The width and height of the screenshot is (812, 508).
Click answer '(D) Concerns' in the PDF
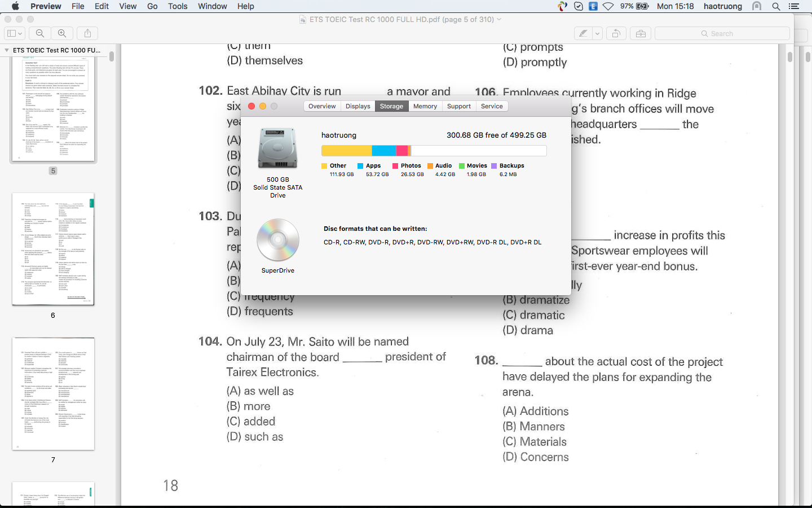point(536,457)
